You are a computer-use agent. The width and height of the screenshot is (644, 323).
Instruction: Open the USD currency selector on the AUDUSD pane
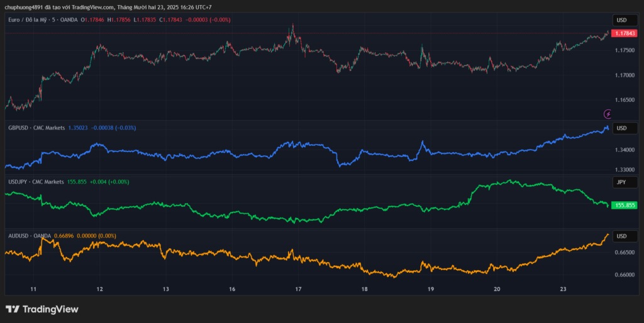point(621,236)
